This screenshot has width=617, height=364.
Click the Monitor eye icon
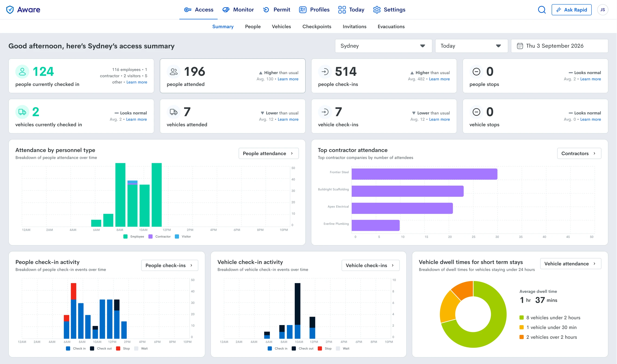click(x=226, y=10)
